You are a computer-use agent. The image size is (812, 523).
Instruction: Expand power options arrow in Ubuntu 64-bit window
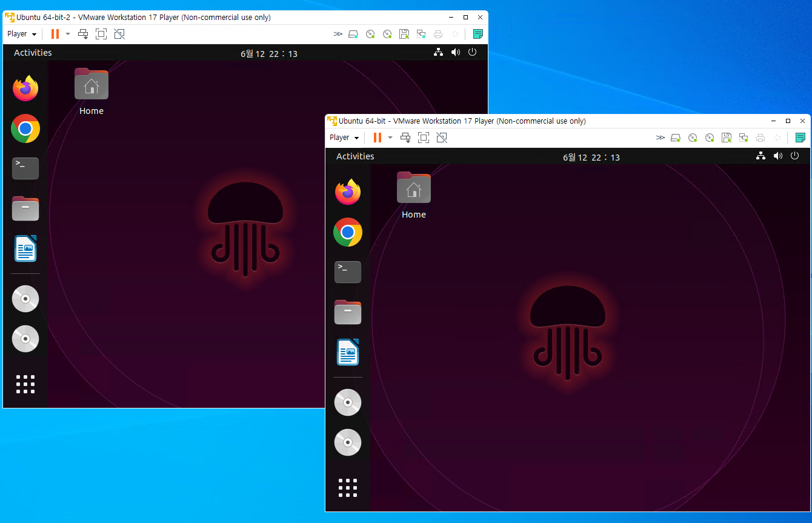[x=390, y=138]
